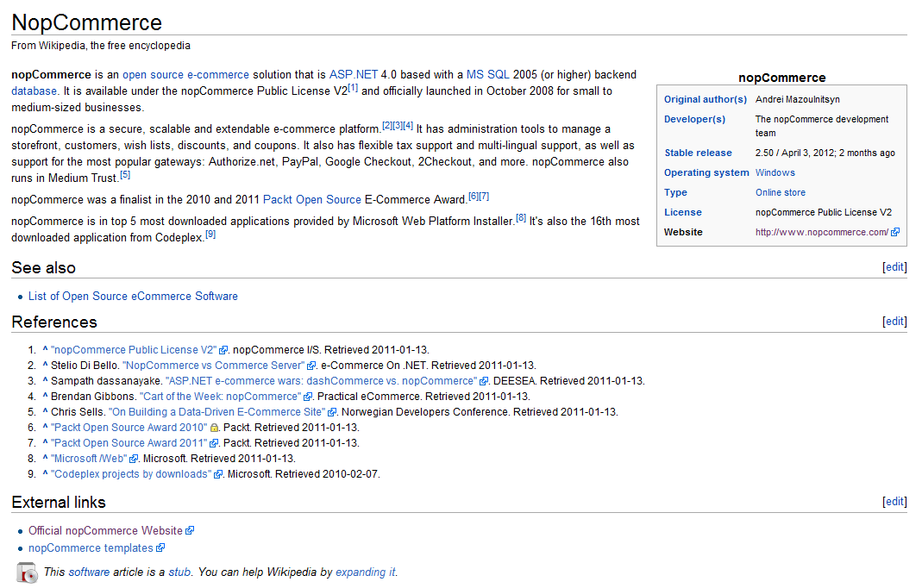The width and height of the screenshot is (922, 588).
Task: Follow the e-commerce link
Action: (218, 75)
